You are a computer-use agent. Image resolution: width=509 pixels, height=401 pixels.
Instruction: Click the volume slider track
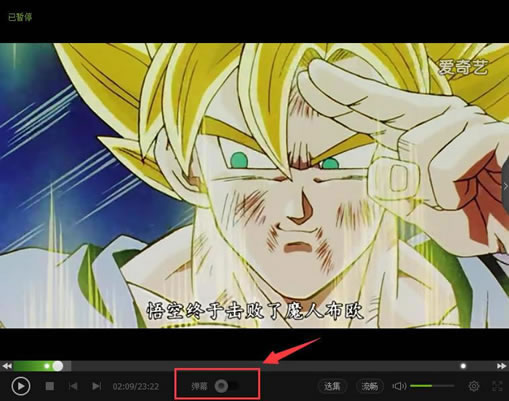point(432,386)
